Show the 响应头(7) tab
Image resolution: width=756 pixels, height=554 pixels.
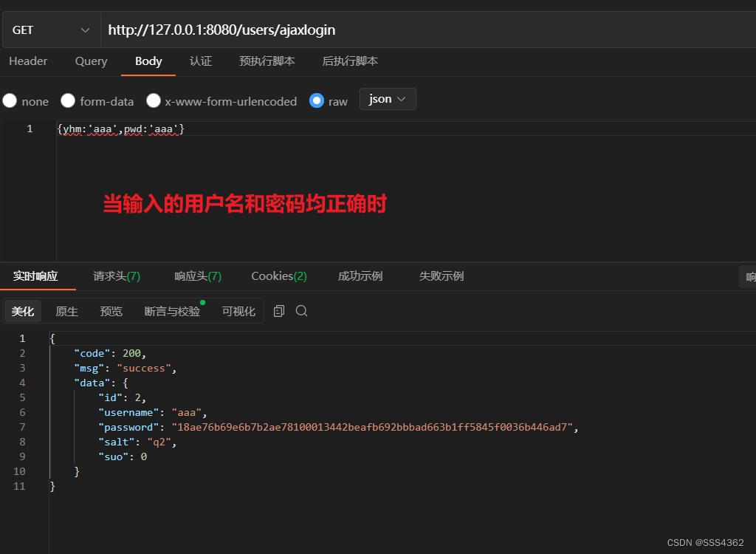198,276
